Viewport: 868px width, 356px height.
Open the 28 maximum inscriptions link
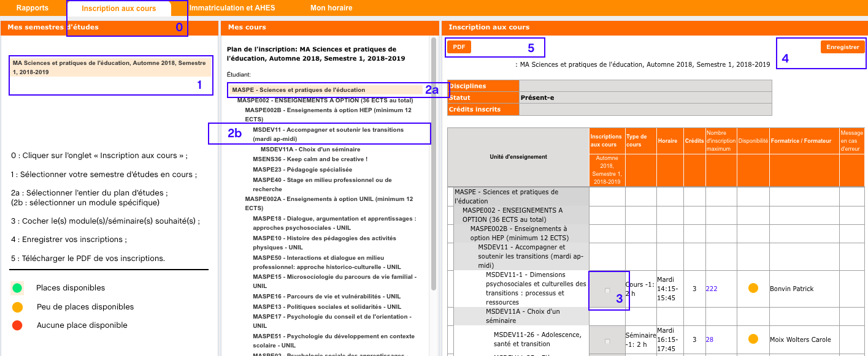709,339
